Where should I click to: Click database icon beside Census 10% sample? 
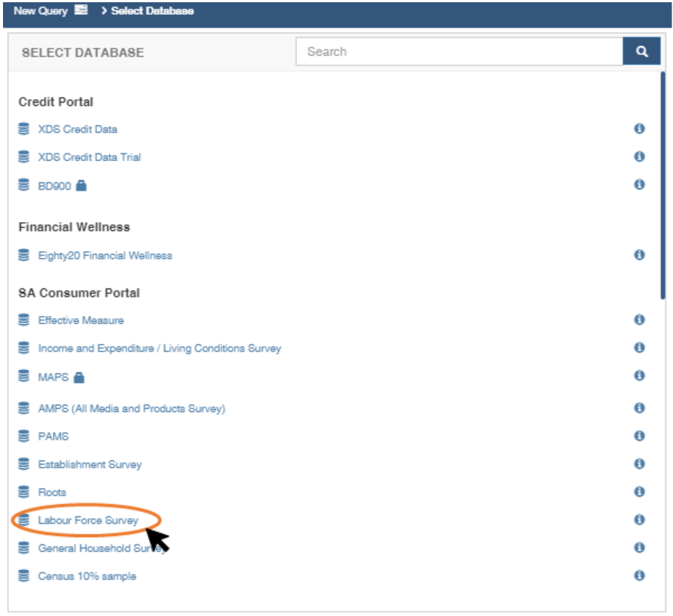pyautogui.click(x=24, y=575)
